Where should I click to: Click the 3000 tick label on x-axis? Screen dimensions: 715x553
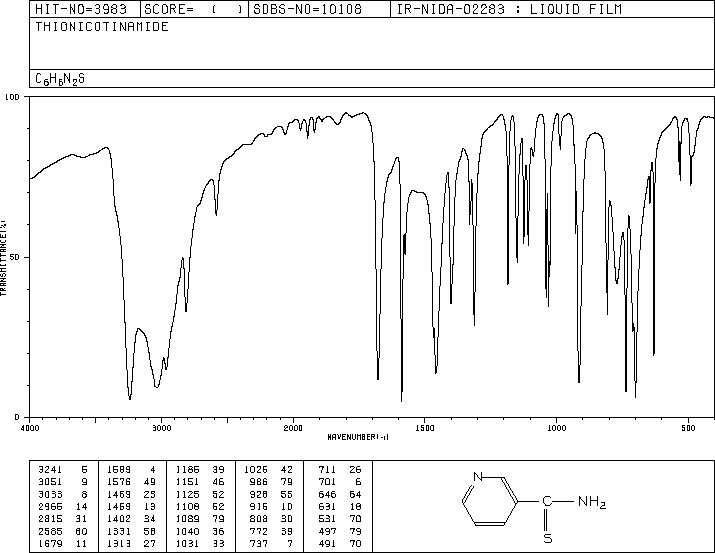[162, 428]
